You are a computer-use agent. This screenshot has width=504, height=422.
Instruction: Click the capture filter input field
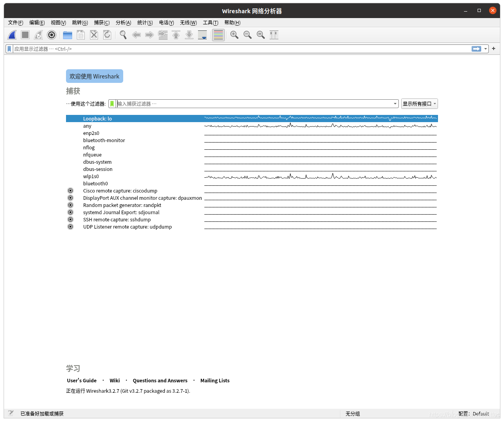coord(254,104)
